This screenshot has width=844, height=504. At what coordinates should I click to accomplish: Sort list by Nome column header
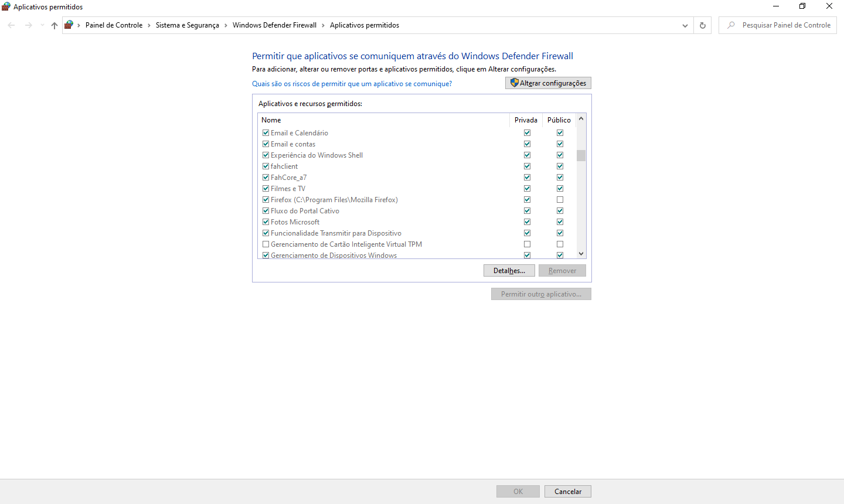pyautogui.click(x=384, y=120)
